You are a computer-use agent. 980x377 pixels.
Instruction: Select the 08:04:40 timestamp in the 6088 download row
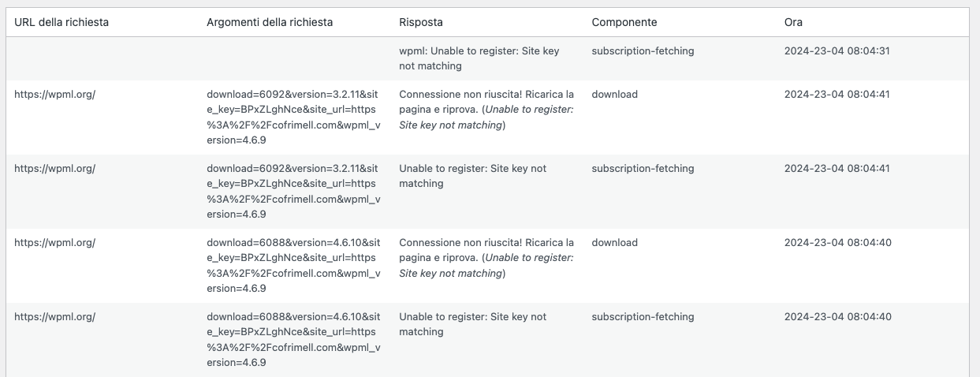coord(837,242)
